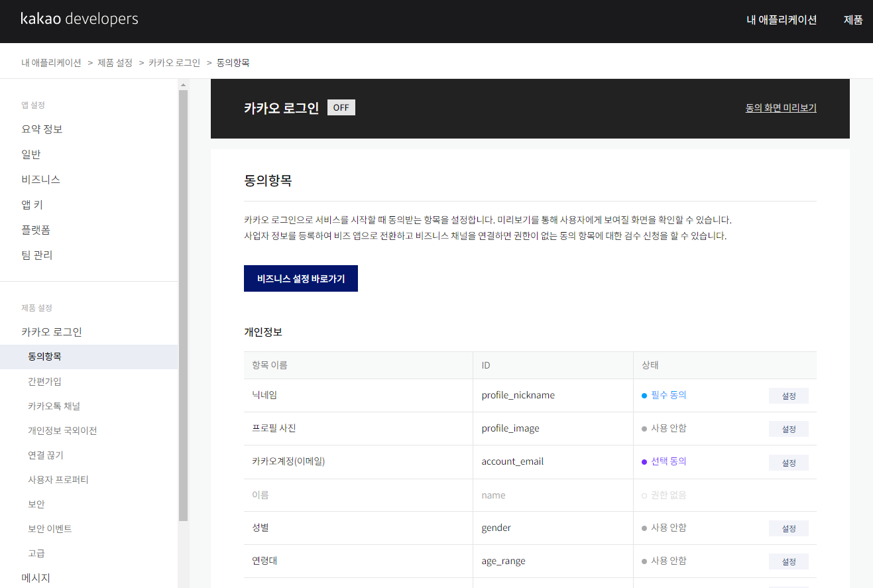873x588 pixels.
Task: Click 사용 안함 status of 성별
Action: [664, 527]
